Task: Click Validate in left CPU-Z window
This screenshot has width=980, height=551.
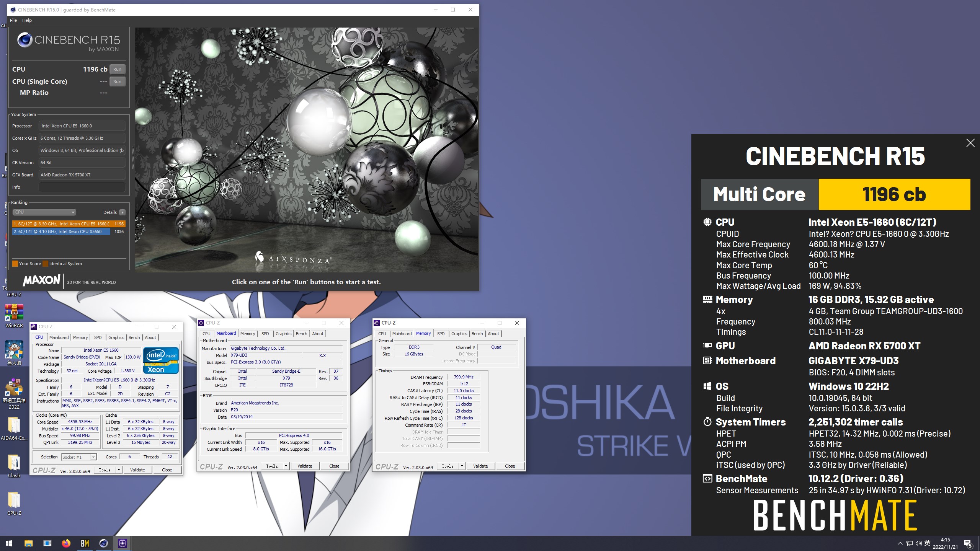Action: [x=137, y=470]
